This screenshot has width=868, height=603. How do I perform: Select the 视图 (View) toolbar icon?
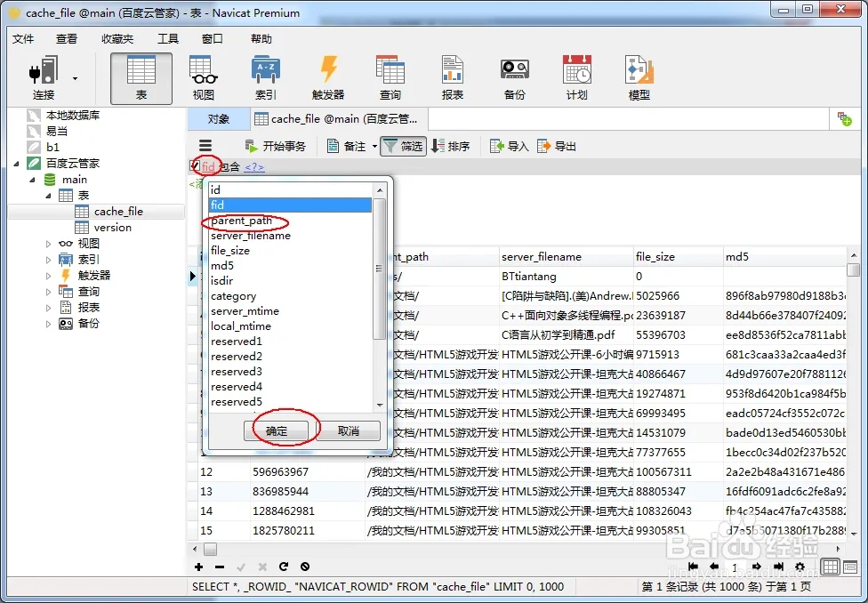[x=204, y=77]
